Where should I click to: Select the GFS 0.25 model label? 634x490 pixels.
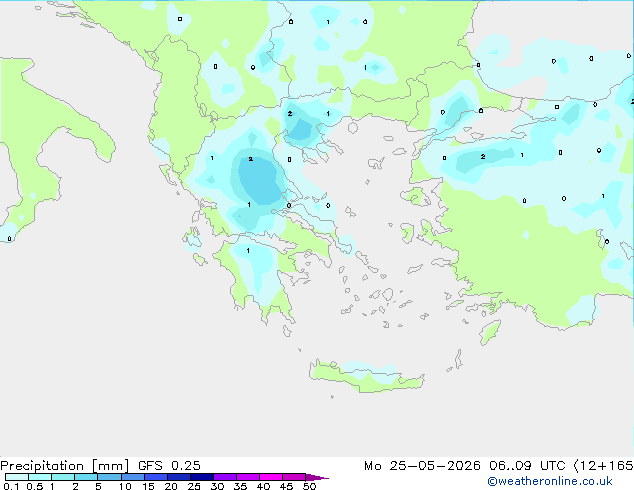pyautogui.click(x=169, y=466)
